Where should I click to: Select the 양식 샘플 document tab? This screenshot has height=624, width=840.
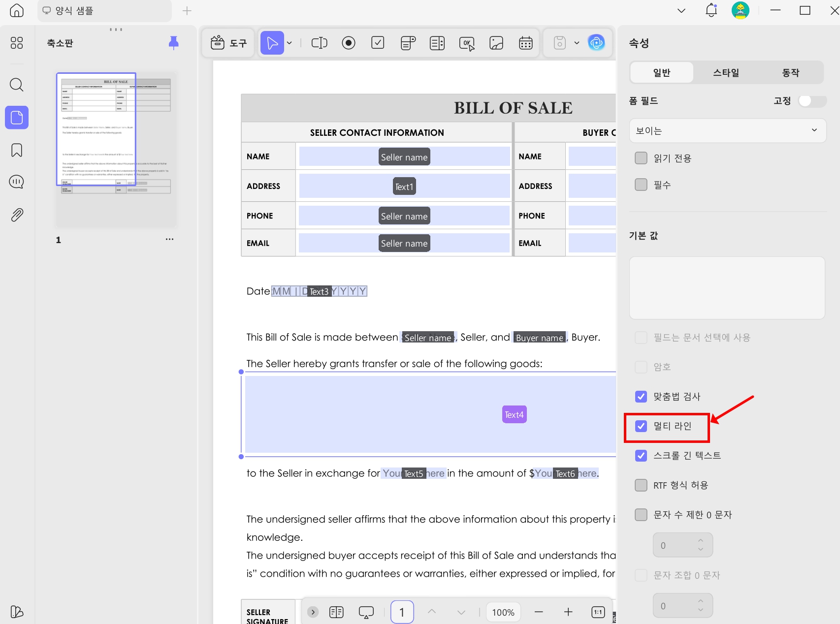coord(104,11)
